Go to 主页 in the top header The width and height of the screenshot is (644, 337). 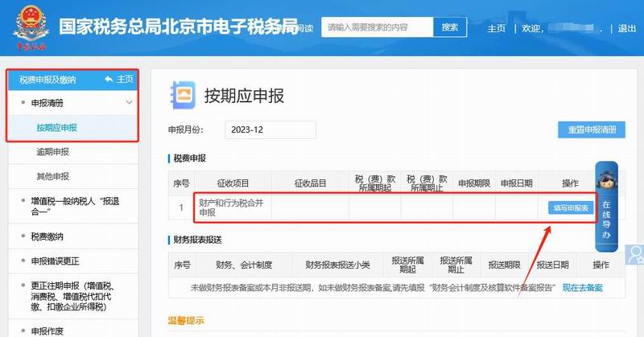[x=496, y=28]
